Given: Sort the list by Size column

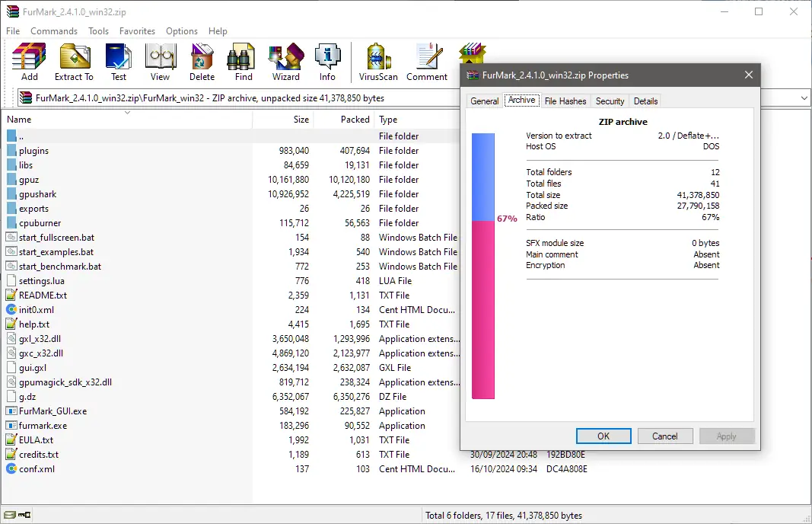Looking at the screenshot, I should coord(283,120).
